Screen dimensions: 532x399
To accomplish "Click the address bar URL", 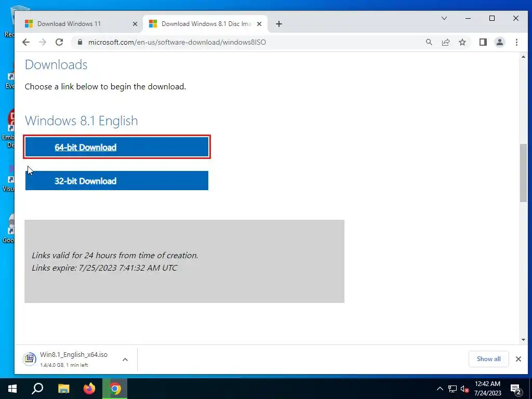I will [x=177, y=42].
